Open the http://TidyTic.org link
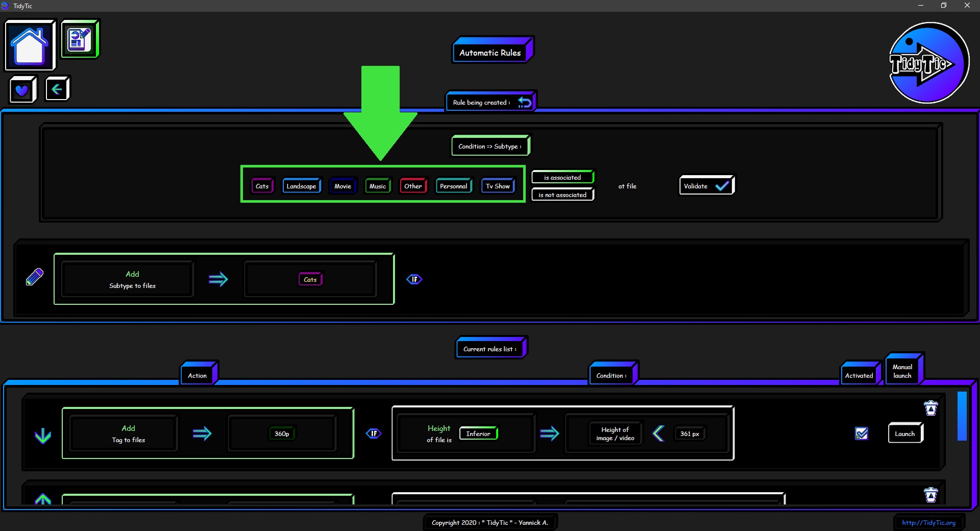 tap(928, 522)
